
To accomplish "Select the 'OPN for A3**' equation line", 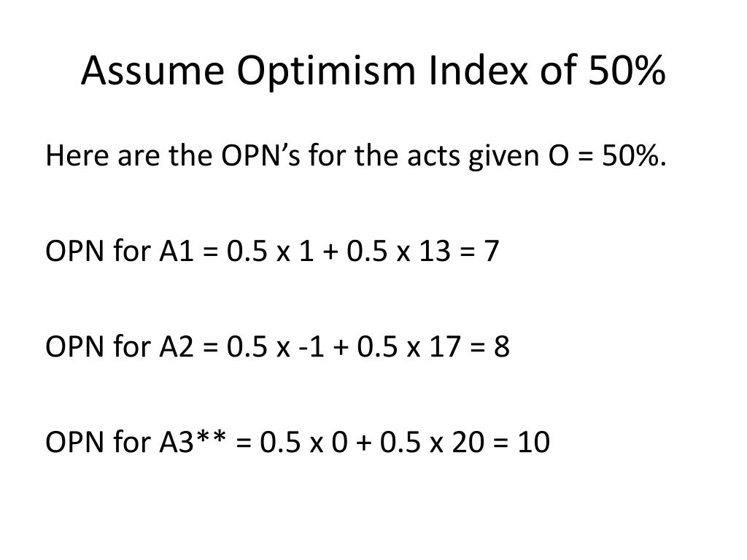I will pyautogui.click(x=298, y=441).
